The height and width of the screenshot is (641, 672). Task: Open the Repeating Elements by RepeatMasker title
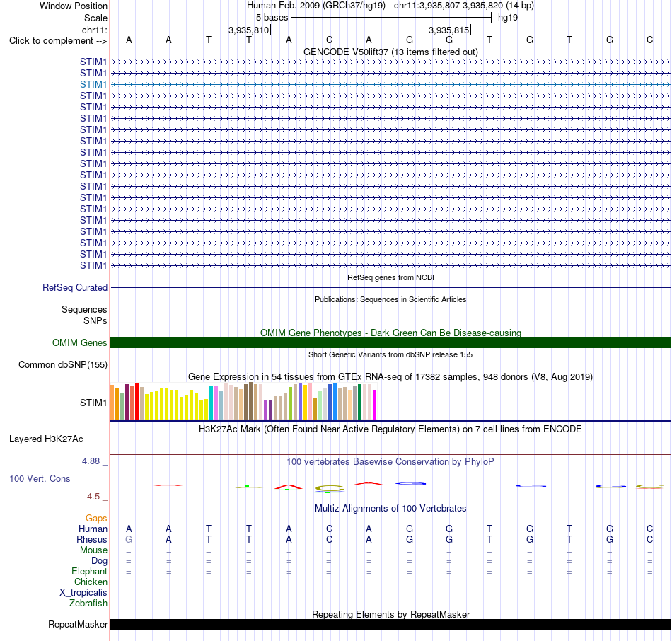coord(390,614)
